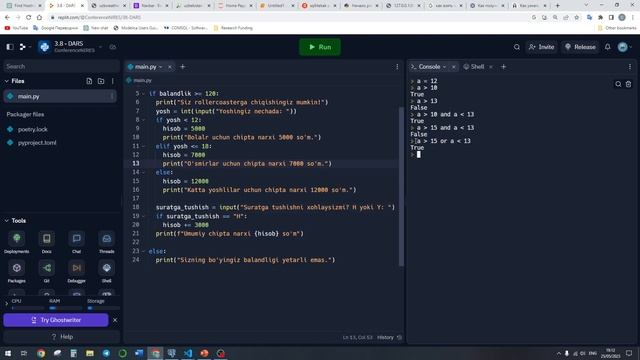Click the console input prompt

click(x=419, y=154)
